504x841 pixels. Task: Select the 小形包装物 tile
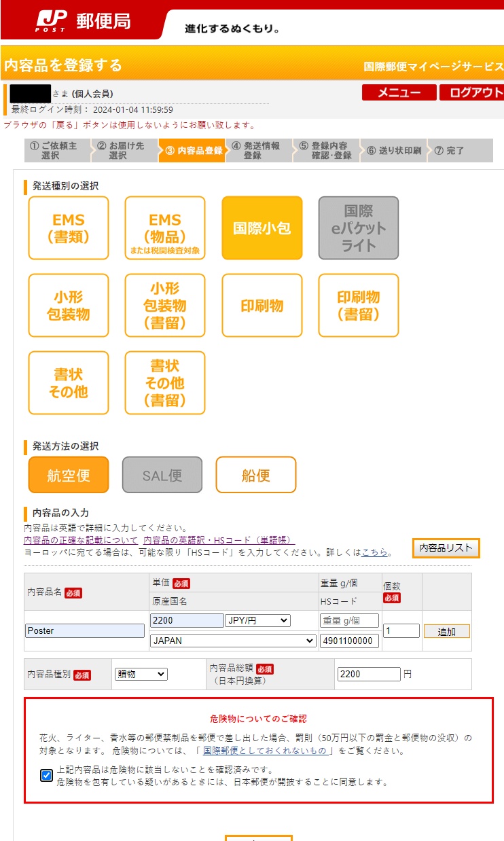pos(69,306)
